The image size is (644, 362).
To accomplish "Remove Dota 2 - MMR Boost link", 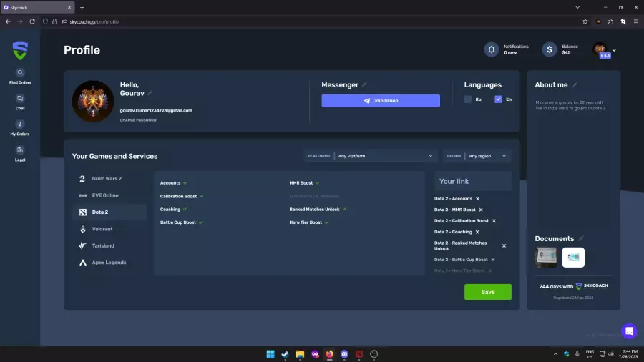I will (481, 210).
